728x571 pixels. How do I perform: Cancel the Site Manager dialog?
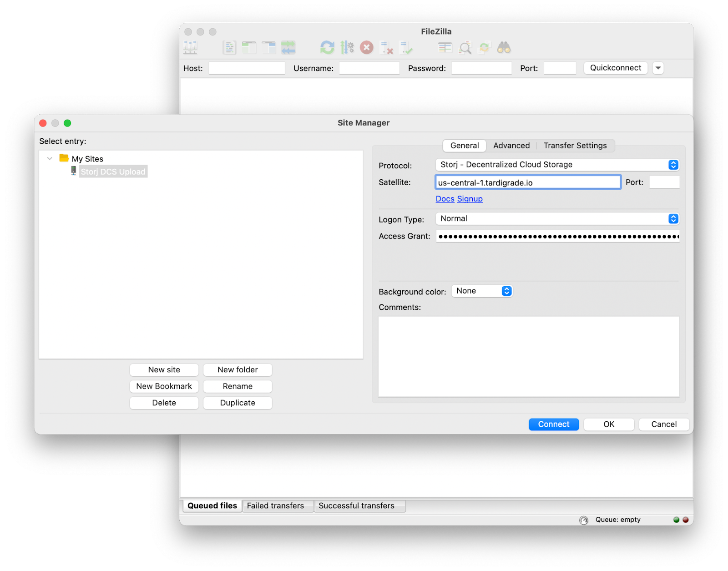[664, 424]
